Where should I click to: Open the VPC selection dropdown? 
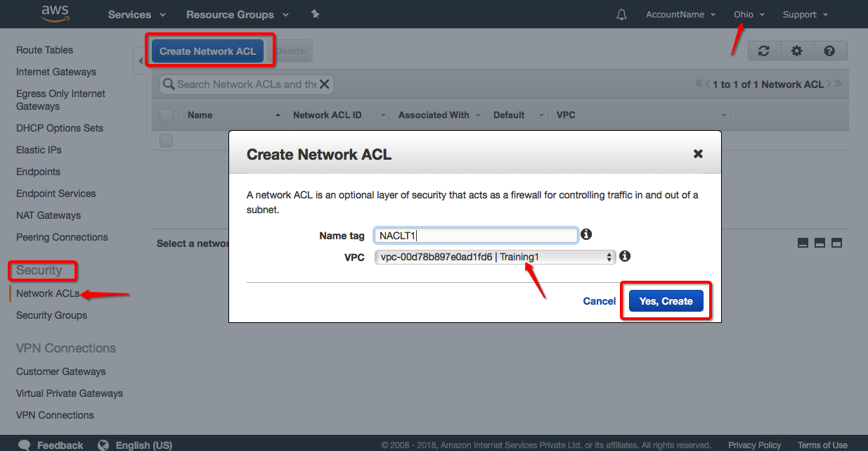click(495, 257)
